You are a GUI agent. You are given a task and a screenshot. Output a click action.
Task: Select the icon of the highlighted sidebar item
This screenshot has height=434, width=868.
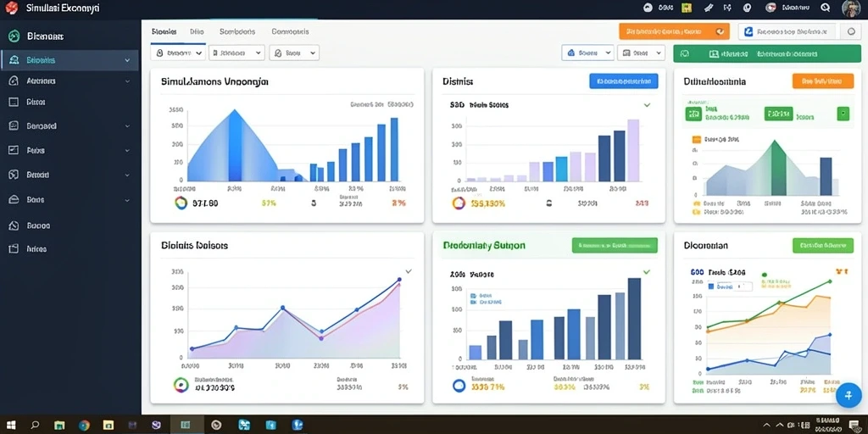point(15,60)
